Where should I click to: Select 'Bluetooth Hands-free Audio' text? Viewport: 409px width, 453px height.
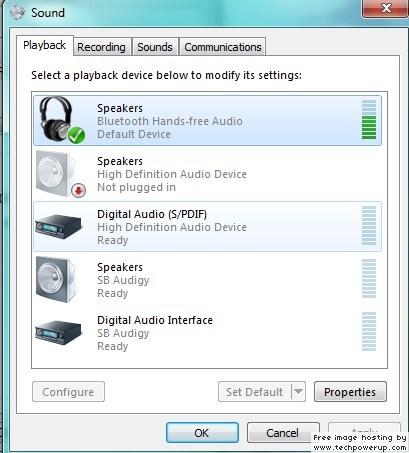[170, 121]
